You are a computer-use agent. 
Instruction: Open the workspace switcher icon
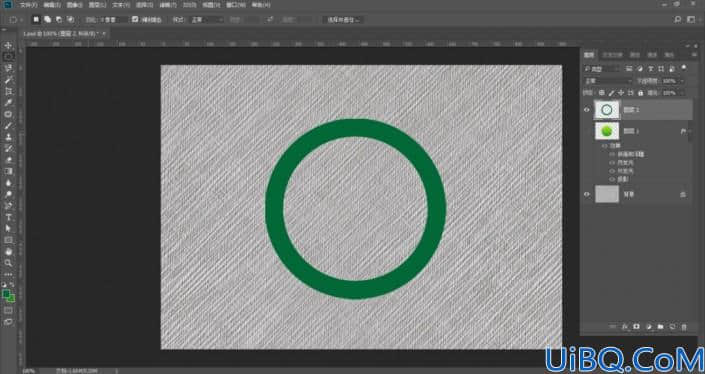(691, 19)
